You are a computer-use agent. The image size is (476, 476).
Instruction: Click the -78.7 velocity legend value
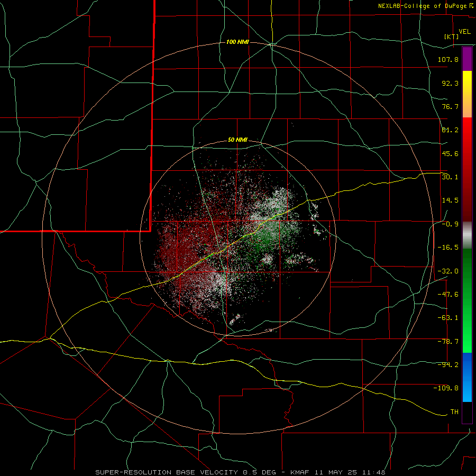[x=448, y=342]
